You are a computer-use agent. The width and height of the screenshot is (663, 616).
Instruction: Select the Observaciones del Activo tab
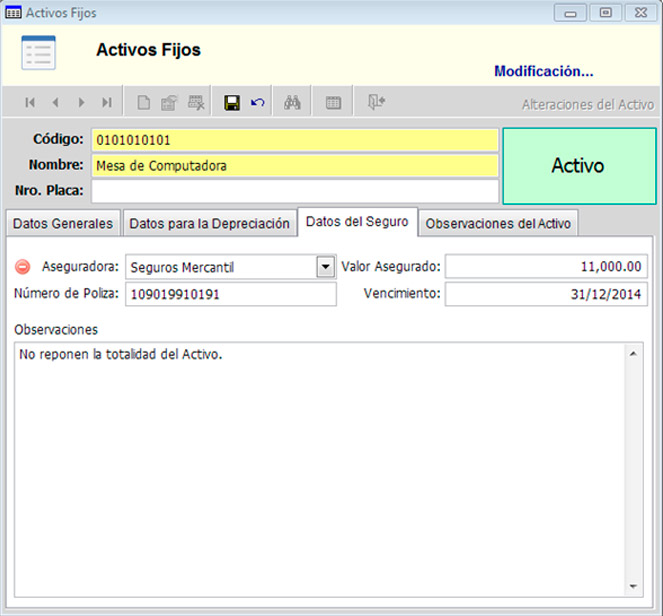(x=498, y=224)
